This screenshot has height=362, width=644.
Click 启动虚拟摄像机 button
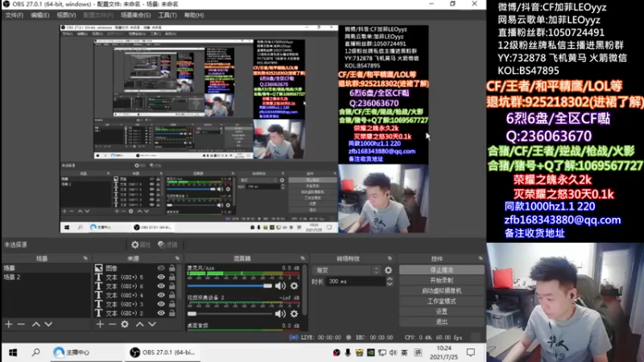pos(441,290)
